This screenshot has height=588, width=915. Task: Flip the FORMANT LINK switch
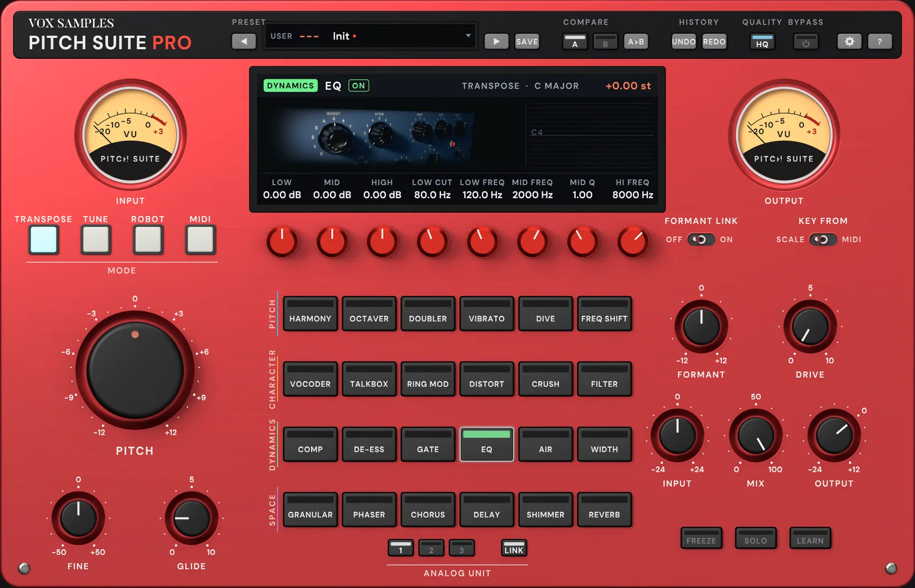click(701, 239)
